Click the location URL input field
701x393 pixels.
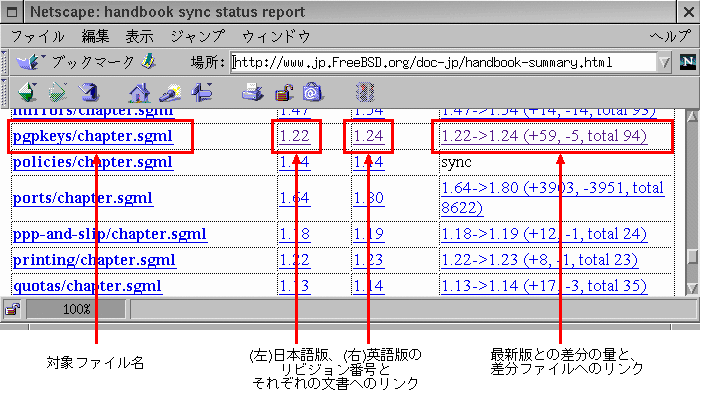[x=443, y=63]
